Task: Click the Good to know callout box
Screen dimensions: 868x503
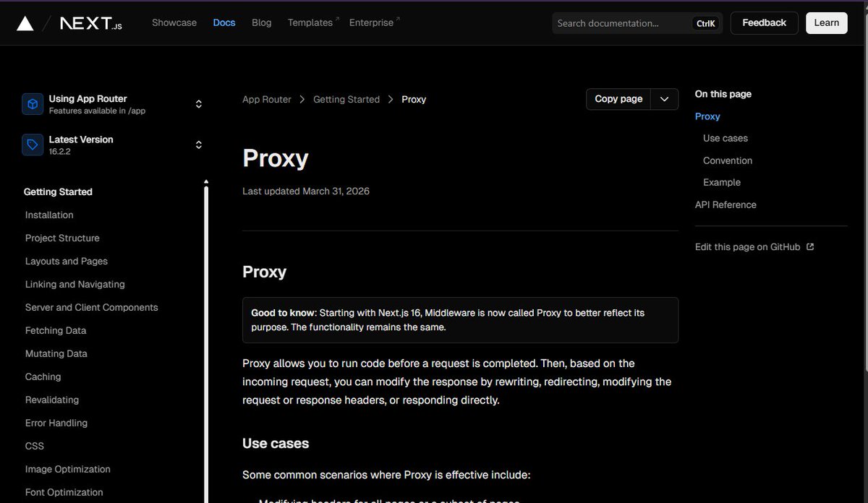Action: (460, 320)
